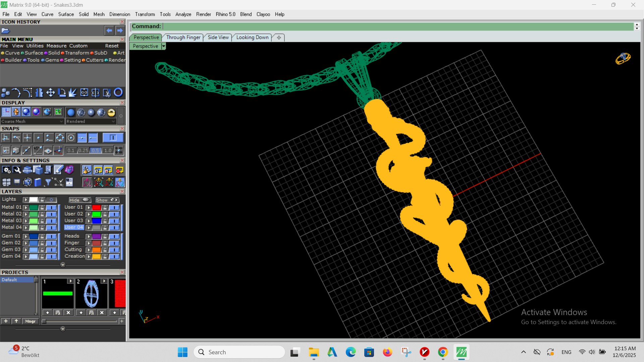Viewport: 644px width, 362px height.
Task: Click the selection filter funnel icon
Action: point(48,182)
